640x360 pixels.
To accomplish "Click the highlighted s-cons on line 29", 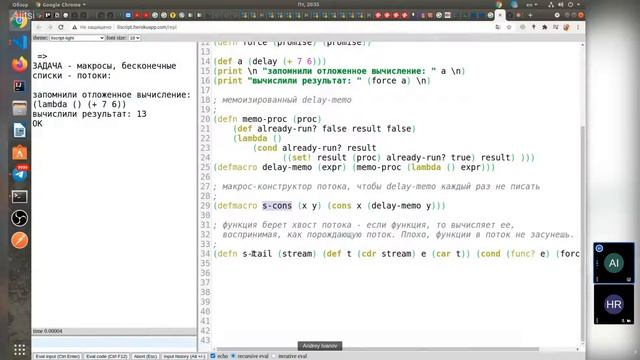I will 277,205.
